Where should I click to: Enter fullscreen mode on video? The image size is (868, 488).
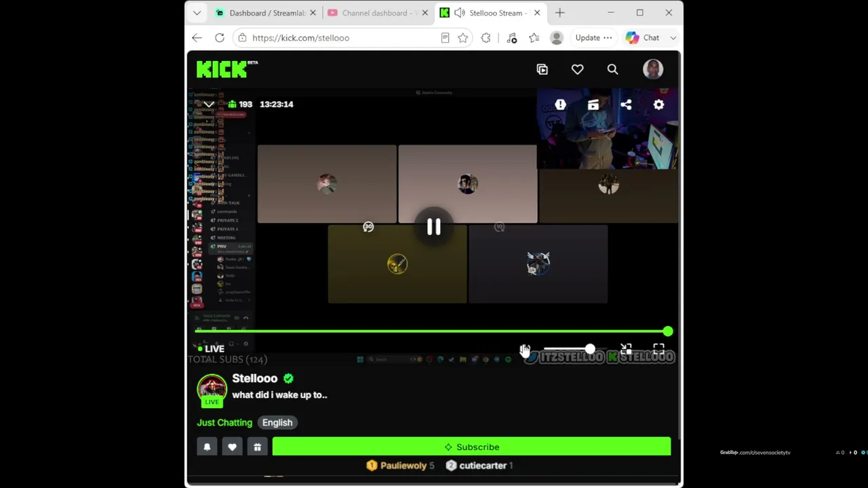click(658, 349)
